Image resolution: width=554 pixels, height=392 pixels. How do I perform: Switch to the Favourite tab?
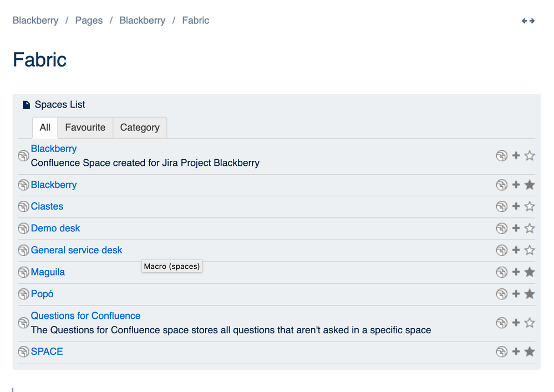pyautogui.click(x=85, y=128)
